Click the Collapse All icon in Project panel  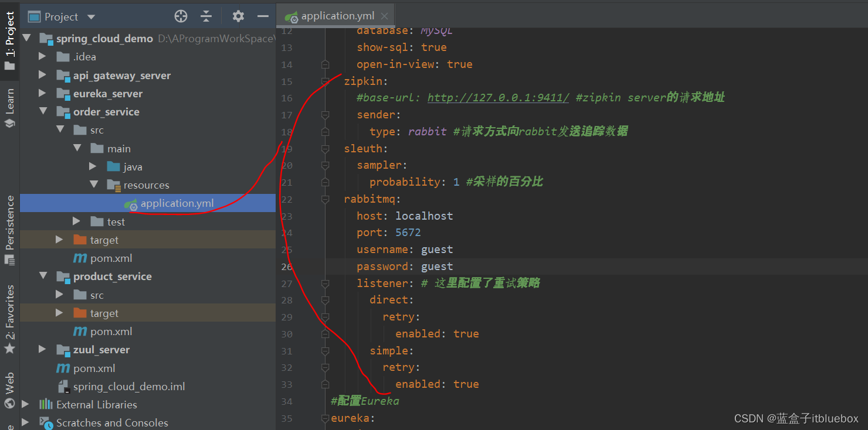pyautogui.click(x=206, y=16)
